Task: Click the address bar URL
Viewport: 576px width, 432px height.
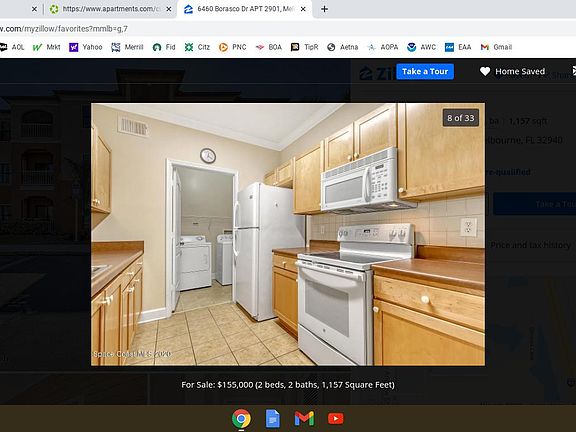Action: pyautogui.click(x=64, y=29)
